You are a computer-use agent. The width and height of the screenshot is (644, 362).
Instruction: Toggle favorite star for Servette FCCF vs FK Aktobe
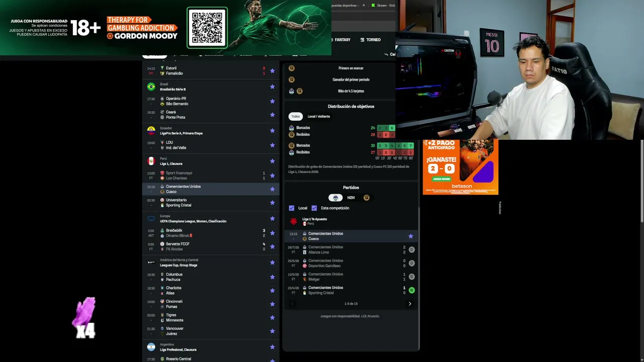[272, 246]
